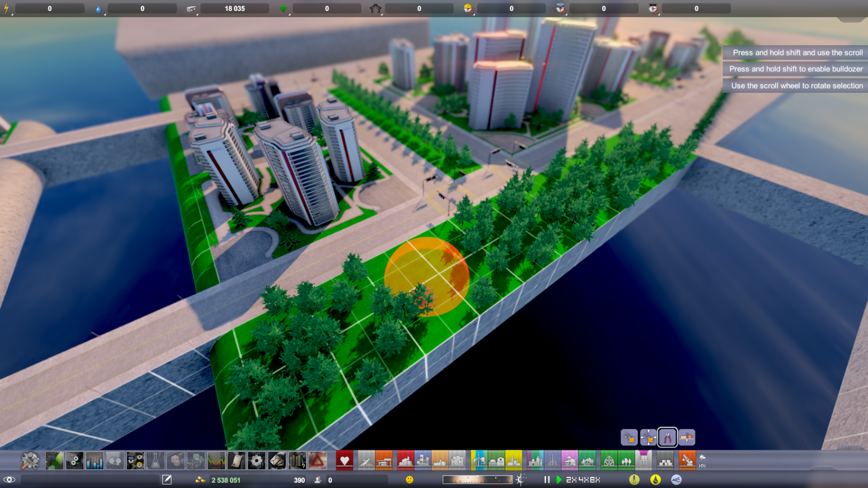This screenshot has width=868, height=488.
Task: Set game speed to 4X
Action: tap(583, 480)
